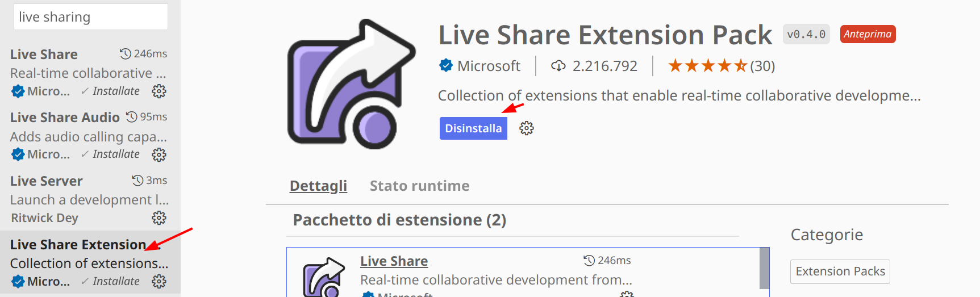The image size is (980, 297).
Task: Click the scrollbar in the extension pack list
Action: pyautogui.click(x=764, y=269)
